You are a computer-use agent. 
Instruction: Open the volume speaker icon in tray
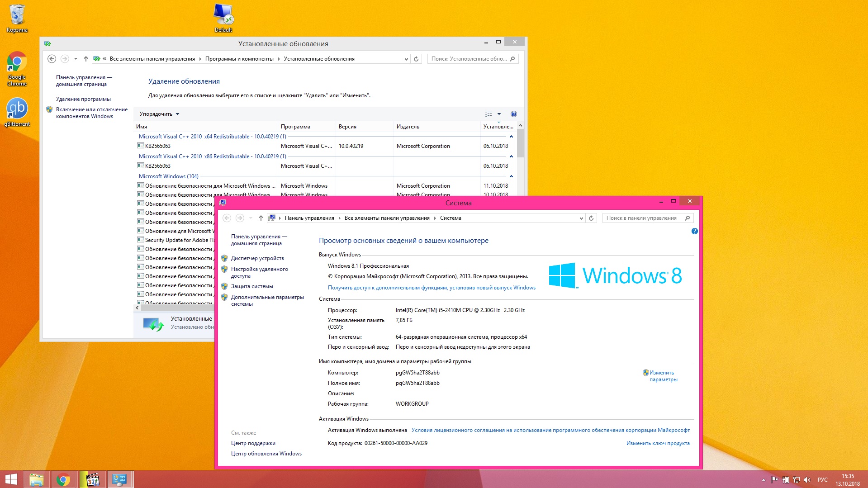tap(807, 480)
